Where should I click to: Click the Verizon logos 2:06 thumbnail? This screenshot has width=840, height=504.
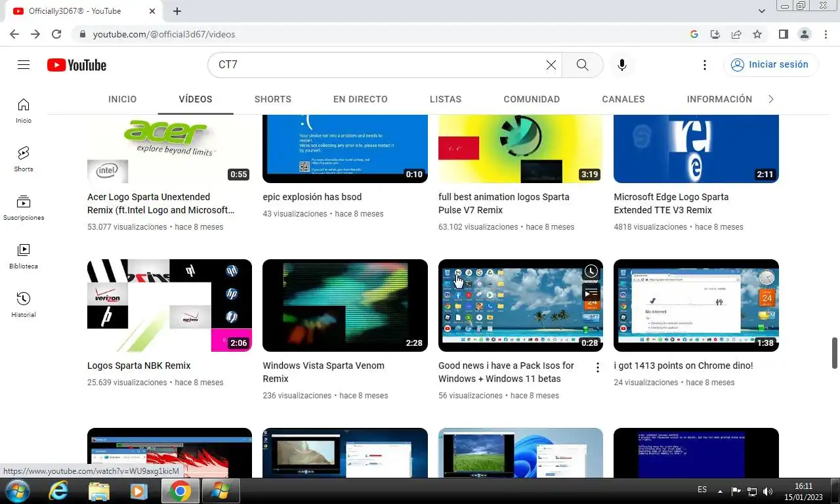point(169,305)
